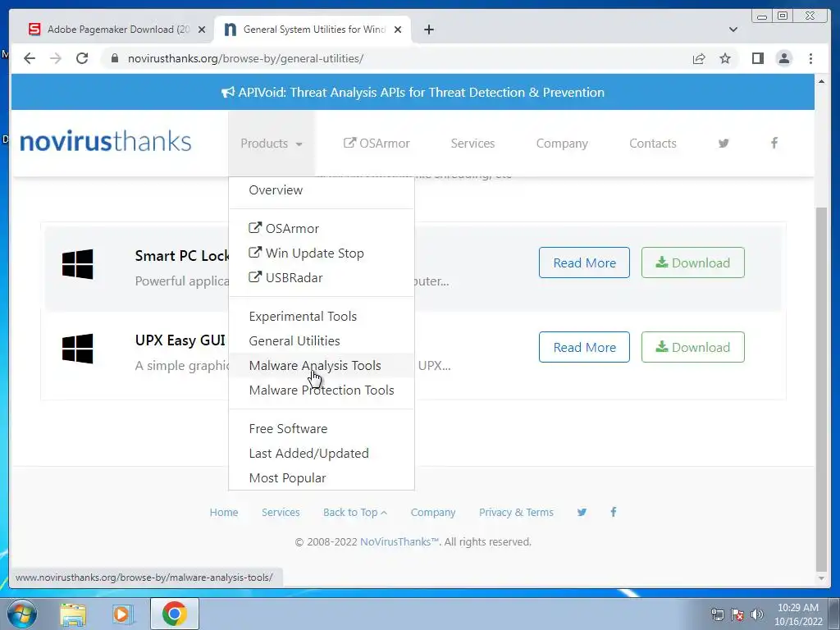
Task: Click the scrollbar down arrow
Action: pos(821,578)
